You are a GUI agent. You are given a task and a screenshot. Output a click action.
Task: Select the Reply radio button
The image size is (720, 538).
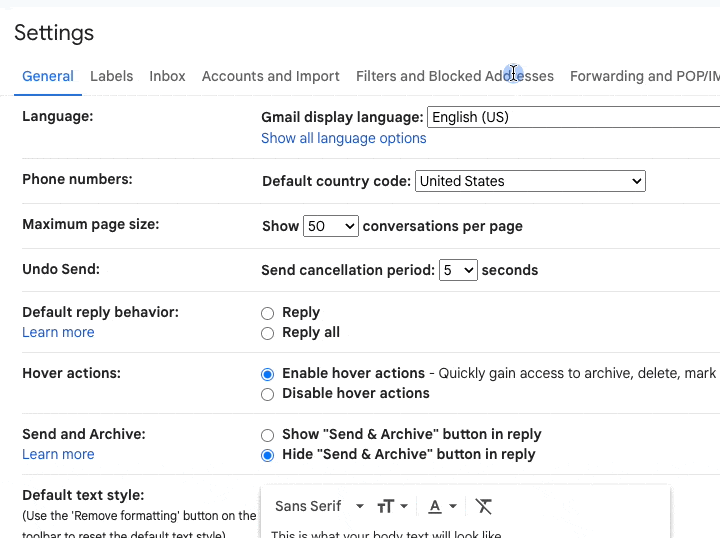(268, 313)
